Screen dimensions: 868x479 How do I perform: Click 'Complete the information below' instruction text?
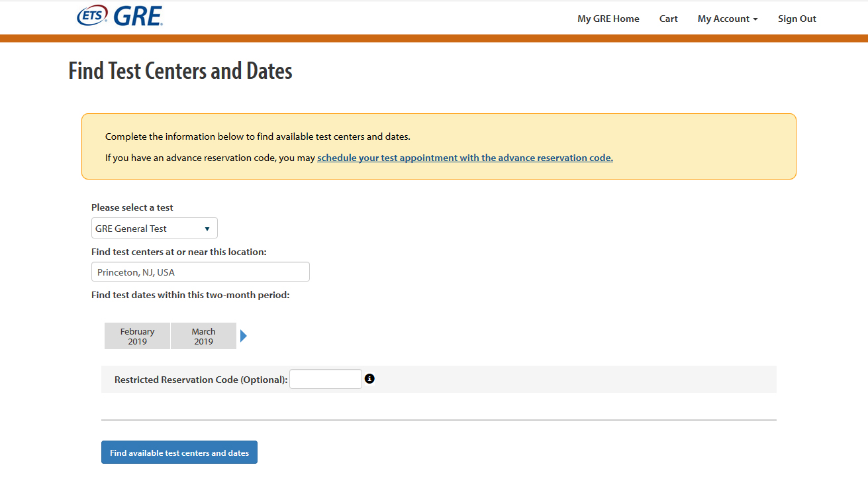click(258, 136)
